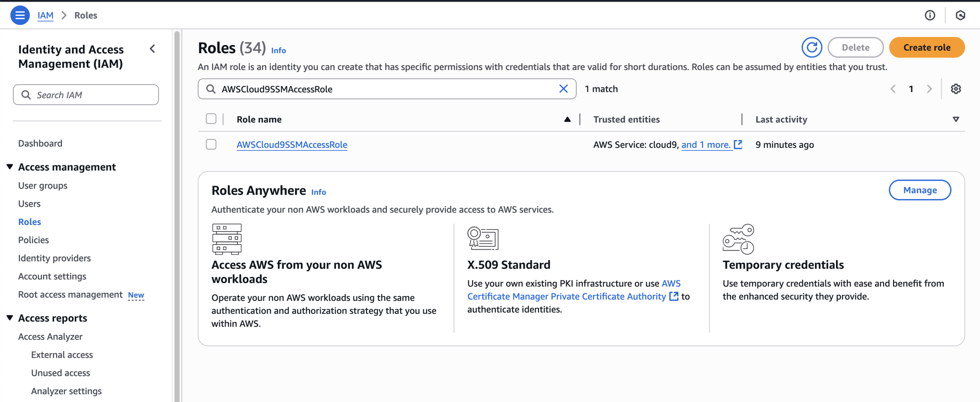Click the Create role button
This screenshot has height=402, width=980.
[927, 47]
